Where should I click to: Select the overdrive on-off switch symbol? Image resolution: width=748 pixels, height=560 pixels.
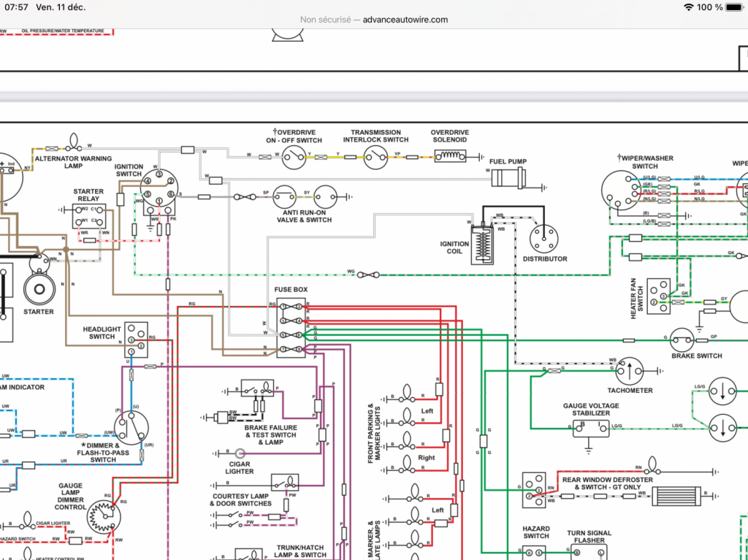294,157
